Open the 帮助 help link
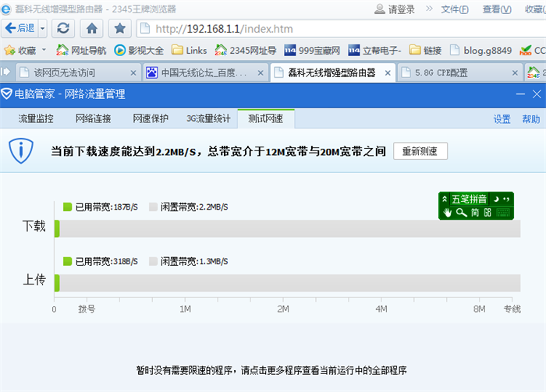The width and height of the screenshot is (546, 392). 531,119
